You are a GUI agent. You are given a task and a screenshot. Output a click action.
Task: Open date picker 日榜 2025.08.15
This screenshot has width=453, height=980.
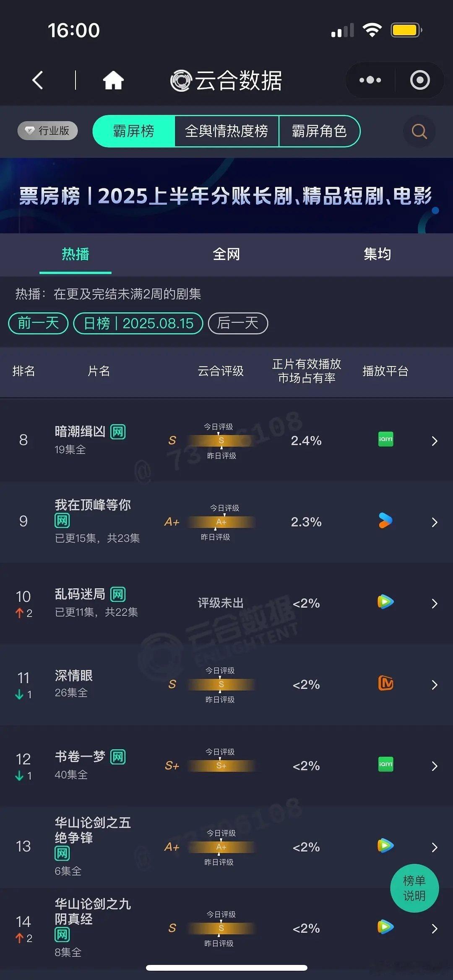(138, 323)
